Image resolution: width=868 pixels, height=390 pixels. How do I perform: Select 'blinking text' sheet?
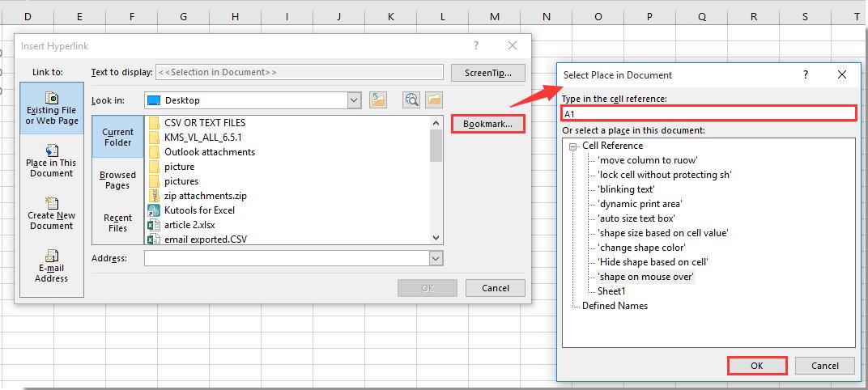pos(626,189)
